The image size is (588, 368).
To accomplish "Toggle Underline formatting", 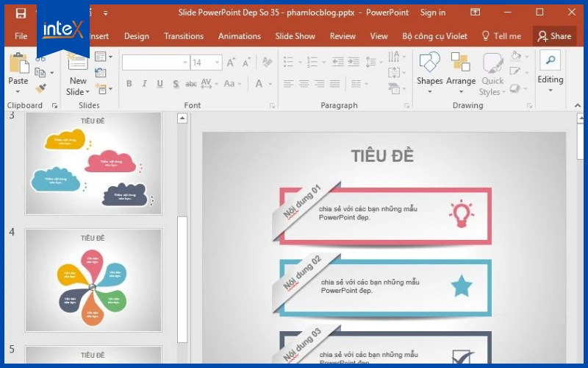I will coord(159,83).
